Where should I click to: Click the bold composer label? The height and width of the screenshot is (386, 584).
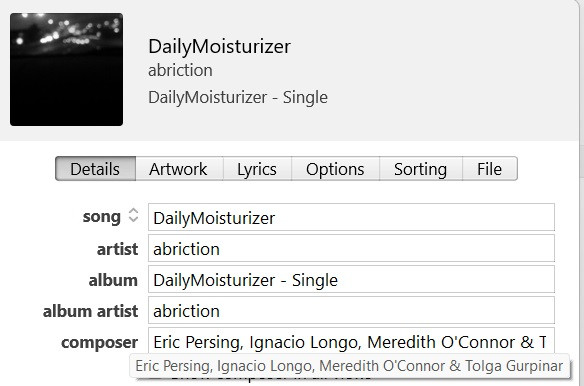click(99, 343)
